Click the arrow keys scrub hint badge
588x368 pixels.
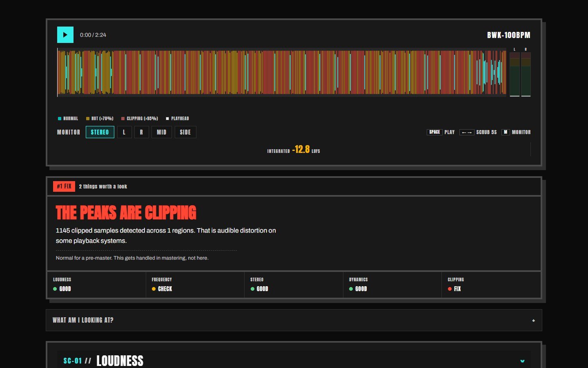pyautogui.click(x=467, y=132)
